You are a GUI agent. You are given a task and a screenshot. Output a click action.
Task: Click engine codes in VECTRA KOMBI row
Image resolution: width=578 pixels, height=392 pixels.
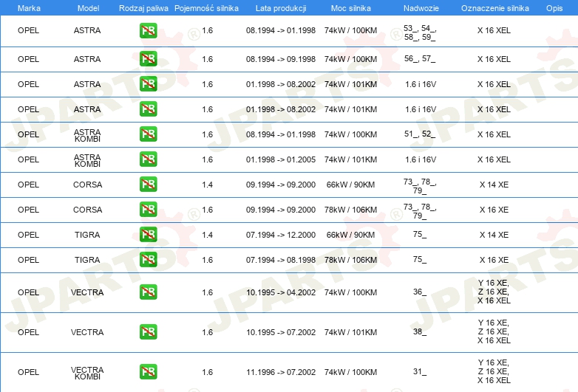(x=494, y=371)
